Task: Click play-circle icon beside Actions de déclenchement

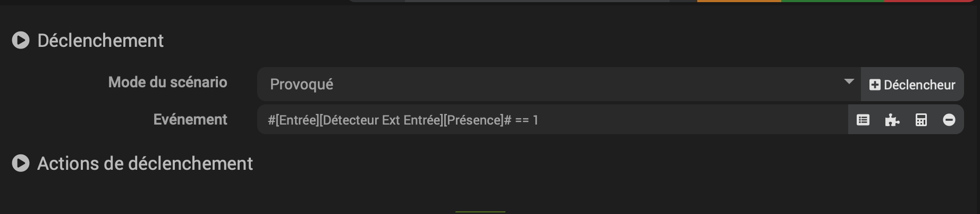Action: [21, 163]
